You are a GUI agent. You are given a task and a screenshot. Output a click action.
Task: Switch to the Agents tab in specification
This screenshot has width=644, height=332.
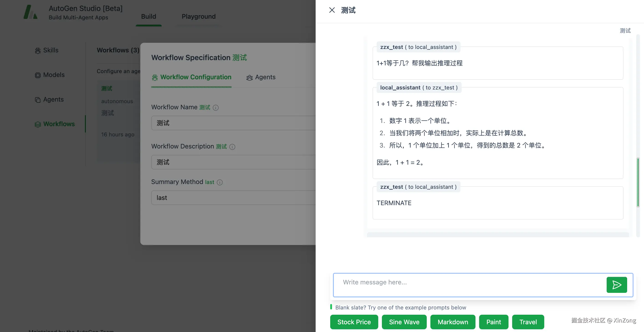pos(261,77)
